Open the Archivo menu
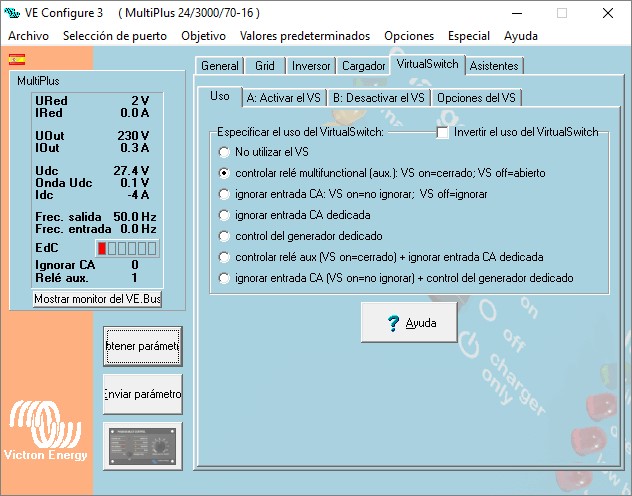 point(28,36)
